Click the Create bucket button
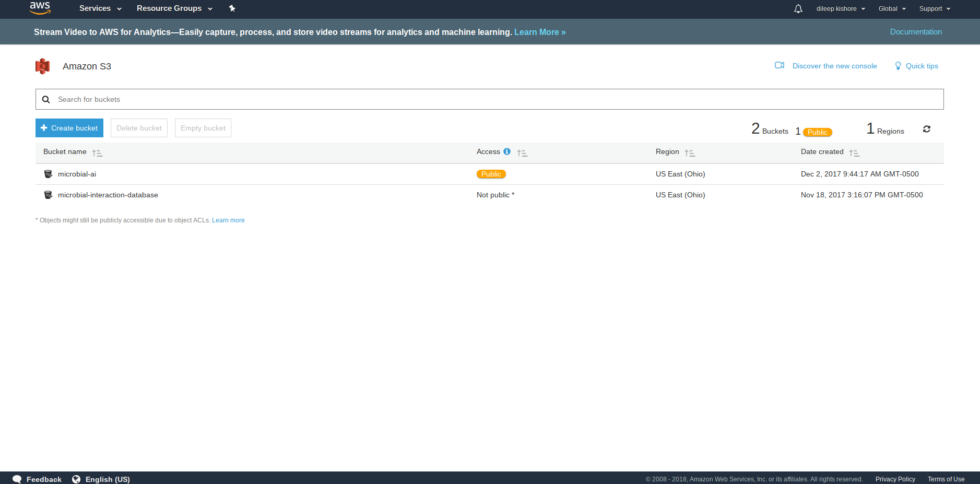980x484 pixels. tap(69, 128)
